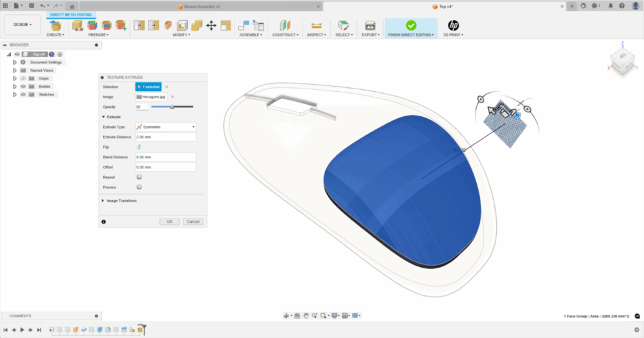Open the Design workspace dropdown

click(x=22, y=25)
